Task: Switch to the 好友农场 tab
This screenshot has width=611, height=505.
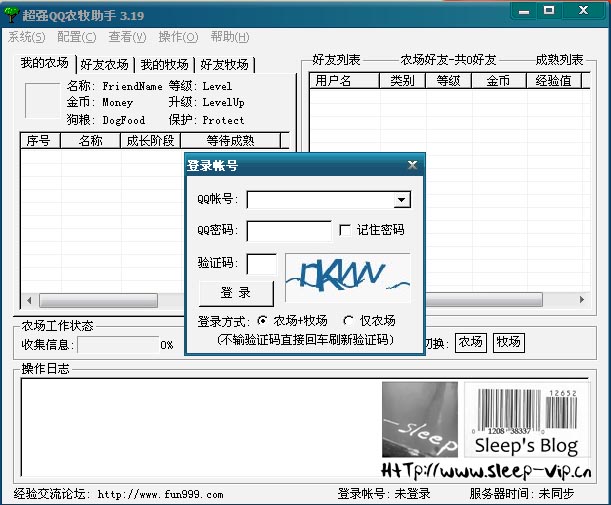Action: tap(104, 65)
